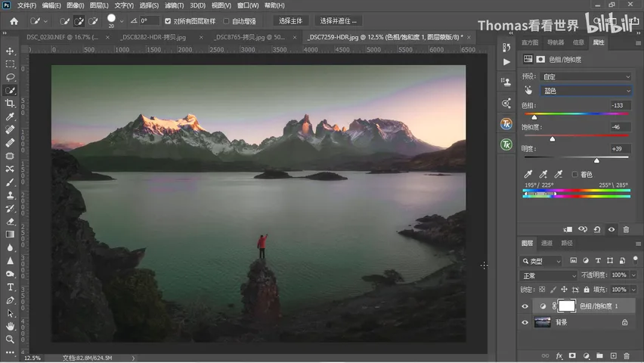Open the Filter (滤镜) menu

click(174, 5)
